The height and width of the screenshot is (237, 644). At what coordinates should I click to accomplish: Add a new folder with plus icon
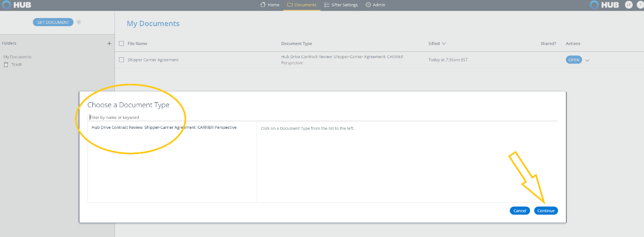pyautogui.click(x=109, y=44)
